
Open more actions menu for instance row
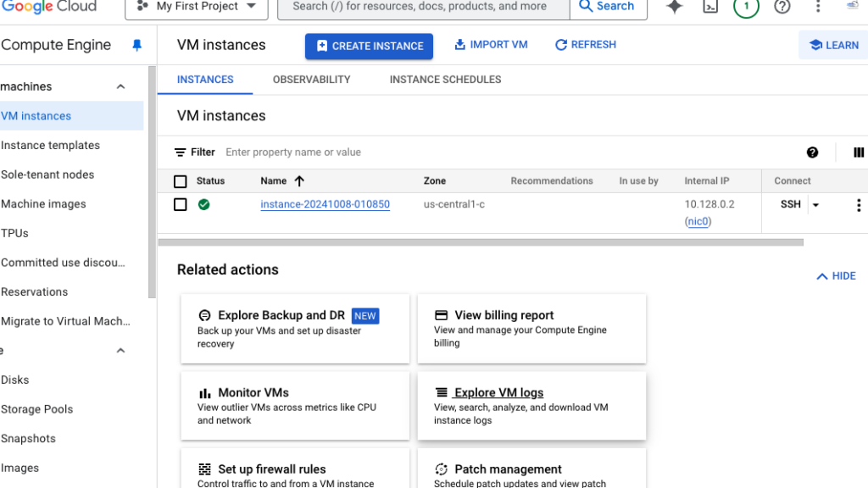[x=859, y=205]
